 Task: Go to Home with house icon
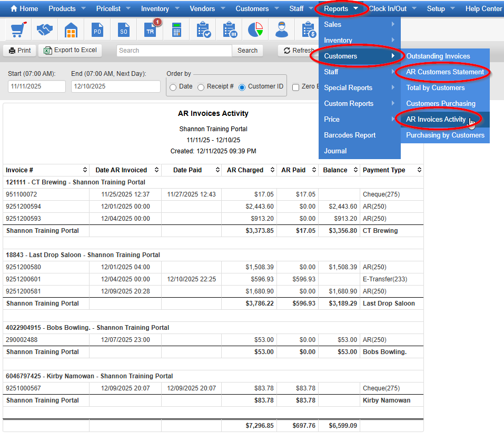(24, 8)
